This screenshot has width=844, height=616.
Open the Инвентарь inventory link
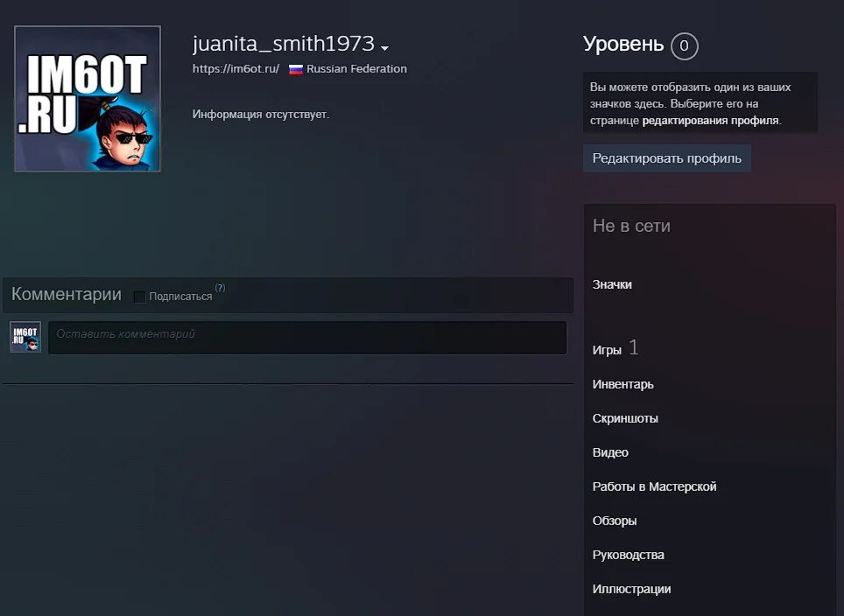point(622,384)
